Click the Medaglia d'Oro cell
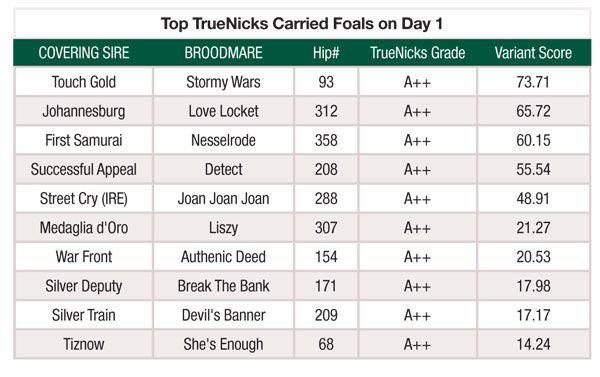This screenshot has height=377, width=600. point(84,228)
